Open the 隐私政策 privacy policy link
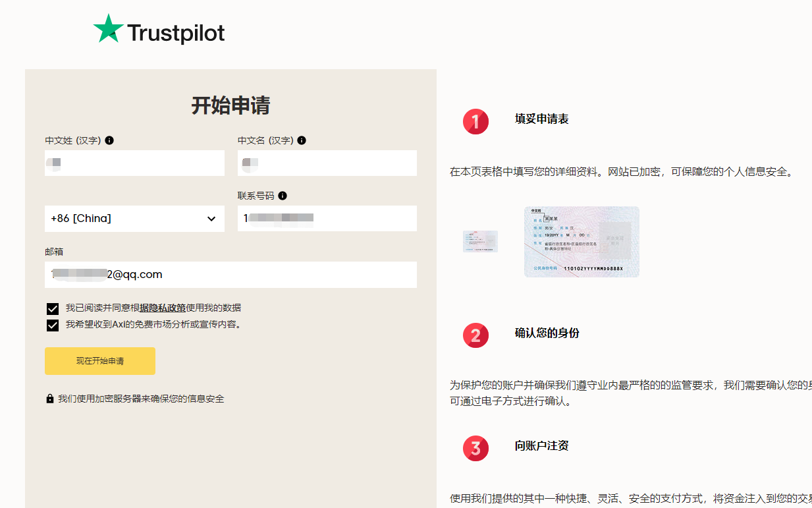The width and height of the screenshot is (812, 508). [x=163, y=308]
